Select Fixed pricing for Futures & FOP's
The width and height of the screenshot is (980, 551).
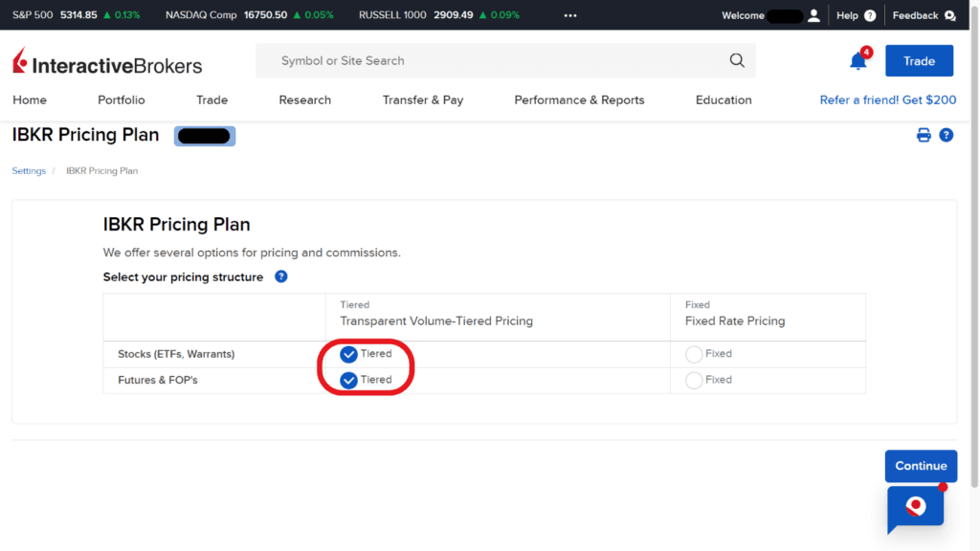tap(693, 380)
